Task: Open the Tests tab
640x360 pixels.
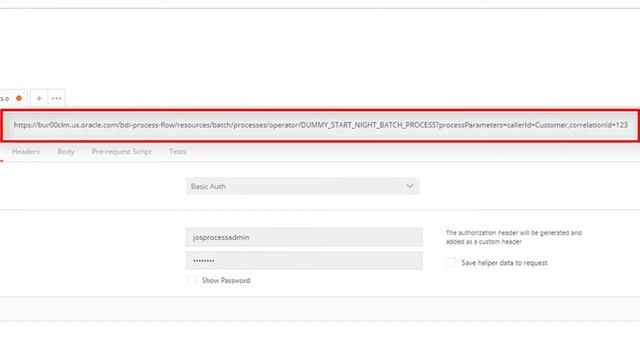Action: [178, 151]
